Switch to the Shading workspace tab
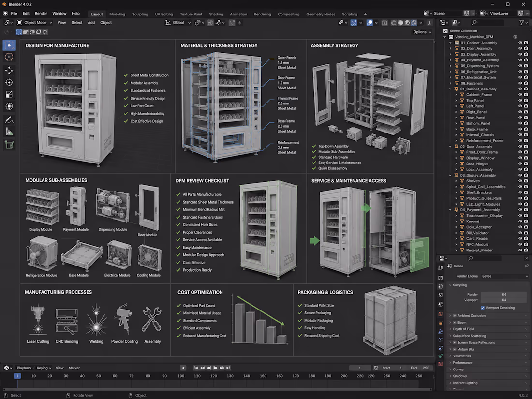The height and width of the screenshot is (399, 532). pos(216,14)
